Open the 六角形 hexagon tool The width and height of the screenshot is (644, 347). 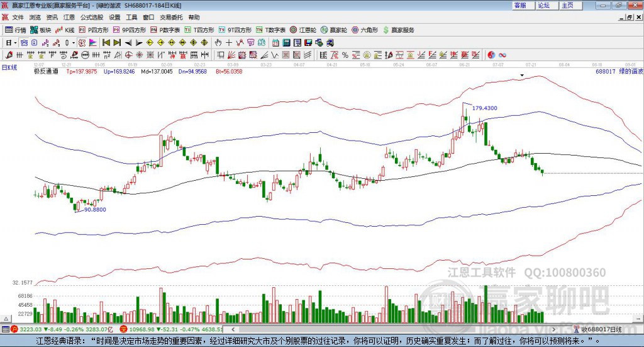(365, 30)
